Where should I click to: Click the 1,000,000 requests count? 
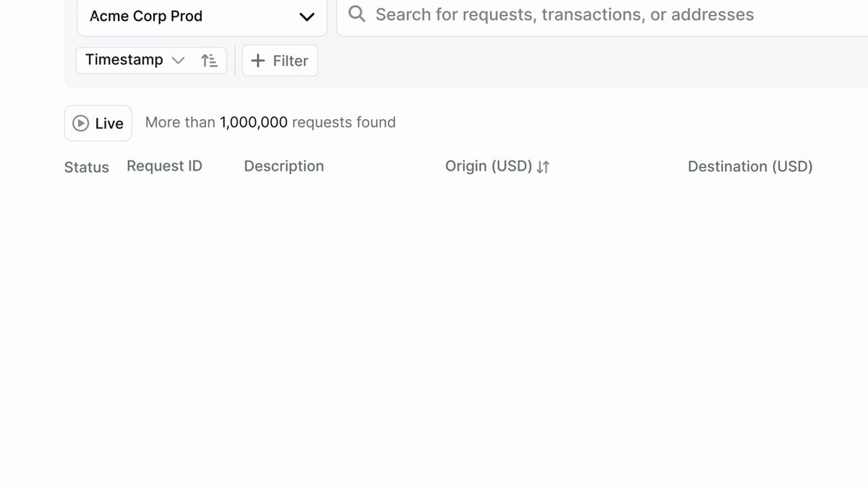[x=254, y=122]
